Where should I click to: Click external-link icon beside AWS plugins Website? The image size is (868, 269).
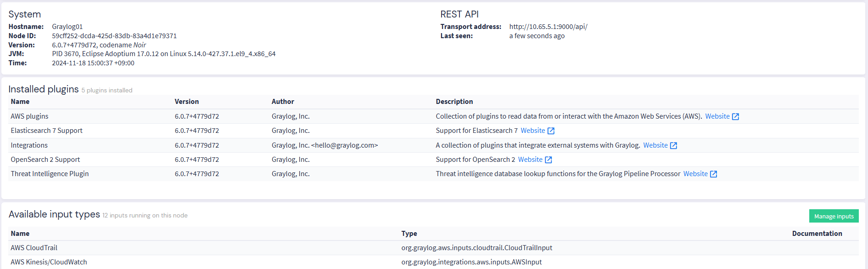click(735, 117)
